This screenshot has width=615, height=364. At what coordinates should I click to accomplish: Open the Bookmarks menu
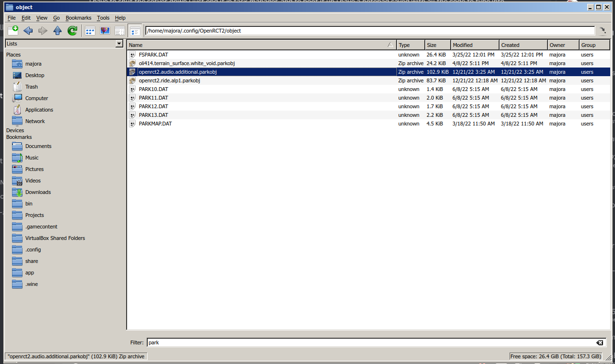coord(78,18)
